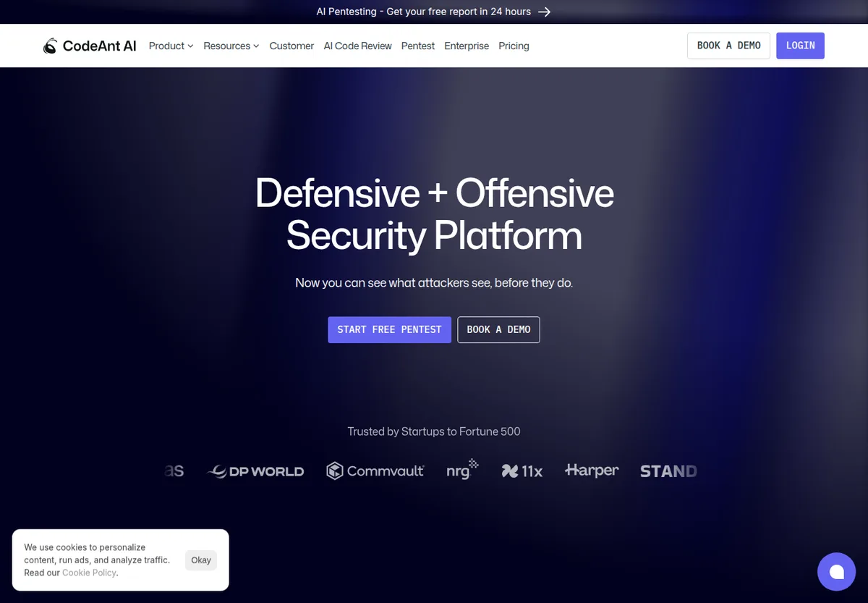Click the CodeAnt AI logo icon
868x603 pixels.
click(50, 46)
